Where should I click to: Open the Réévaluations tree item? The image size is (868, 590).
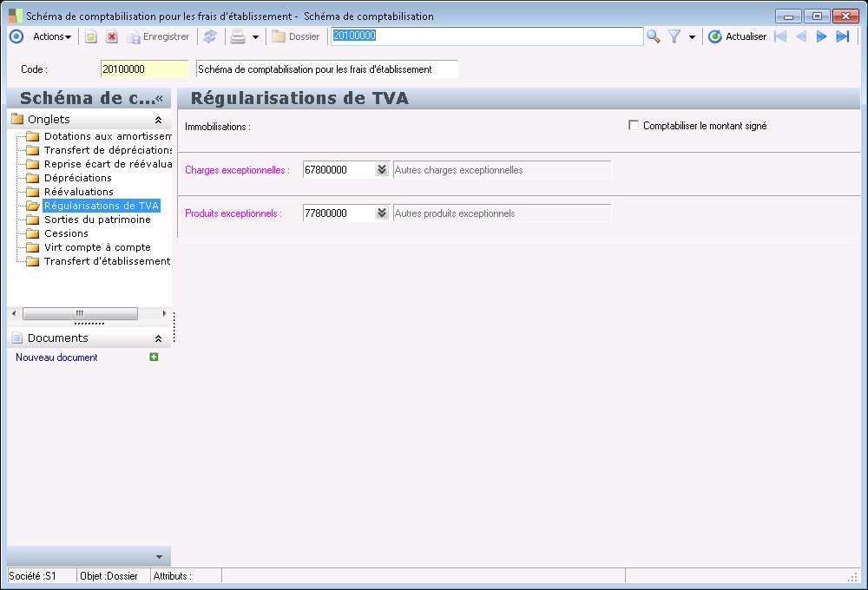[x=79, y=192]
